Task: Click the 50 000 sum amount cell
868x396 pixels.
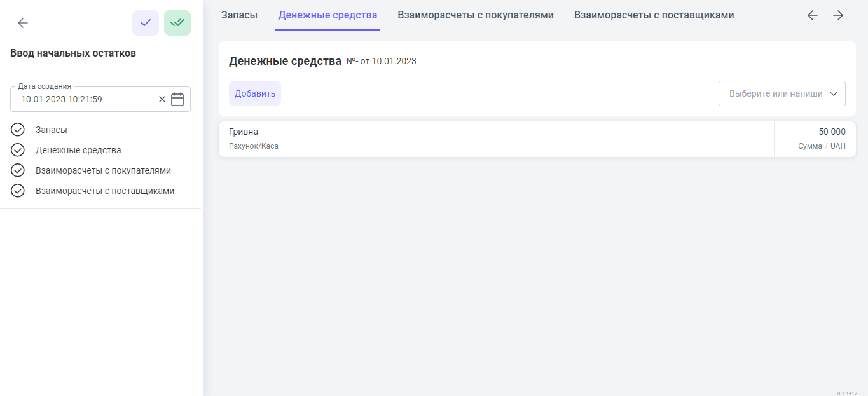Action: (816, 139)
